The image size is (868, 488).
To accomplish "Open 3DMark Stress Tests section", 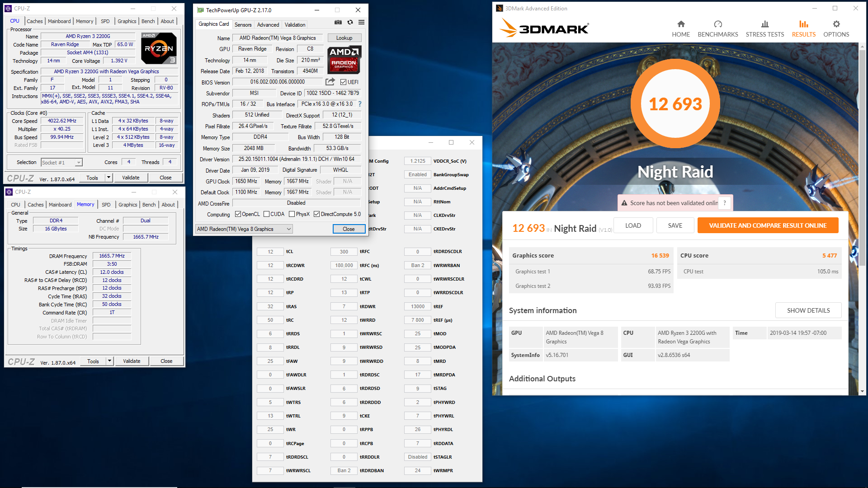I will [764, 29].
